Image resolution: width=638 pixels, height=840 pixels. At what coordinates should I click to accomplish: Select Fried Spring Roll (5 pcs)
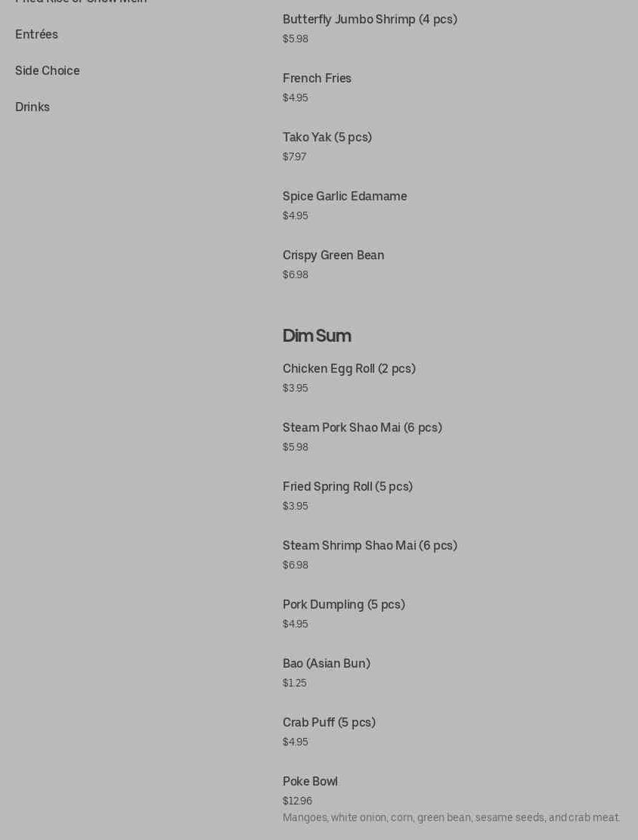click(347, 487)
